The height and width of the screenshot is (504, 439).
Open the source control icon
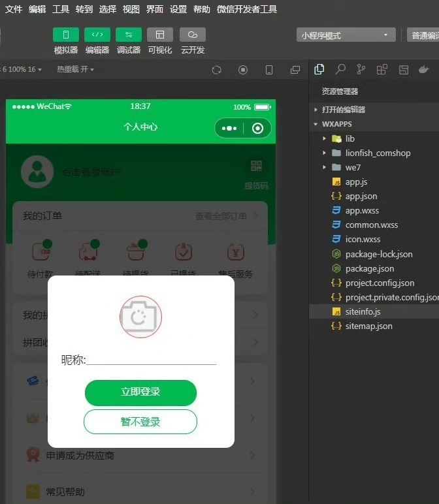361,69
